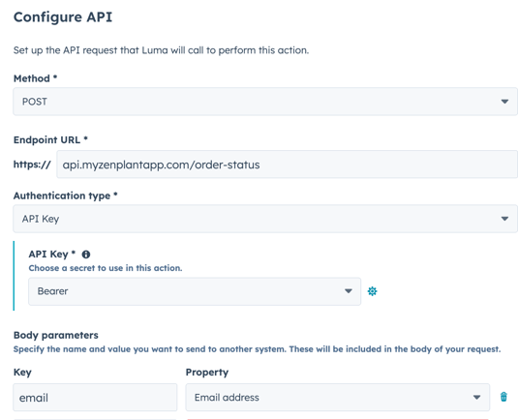Image resolution: width=518 pixels, height=420 pixels.
Task: Click the Configure API heading
Action: 63,17
